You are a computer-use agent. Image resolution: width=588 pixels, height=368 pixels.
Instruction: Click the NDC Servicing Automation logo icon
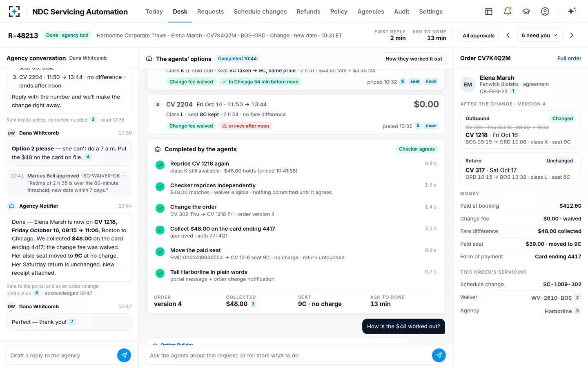pyautogui.click(x=14, y=11)
